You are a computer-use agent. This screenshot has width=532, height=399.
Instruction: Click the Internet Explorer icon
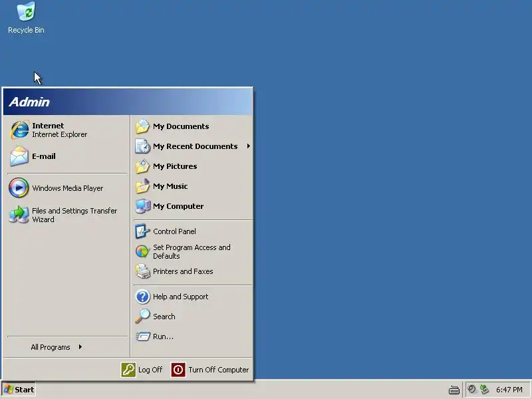point(19,130)
